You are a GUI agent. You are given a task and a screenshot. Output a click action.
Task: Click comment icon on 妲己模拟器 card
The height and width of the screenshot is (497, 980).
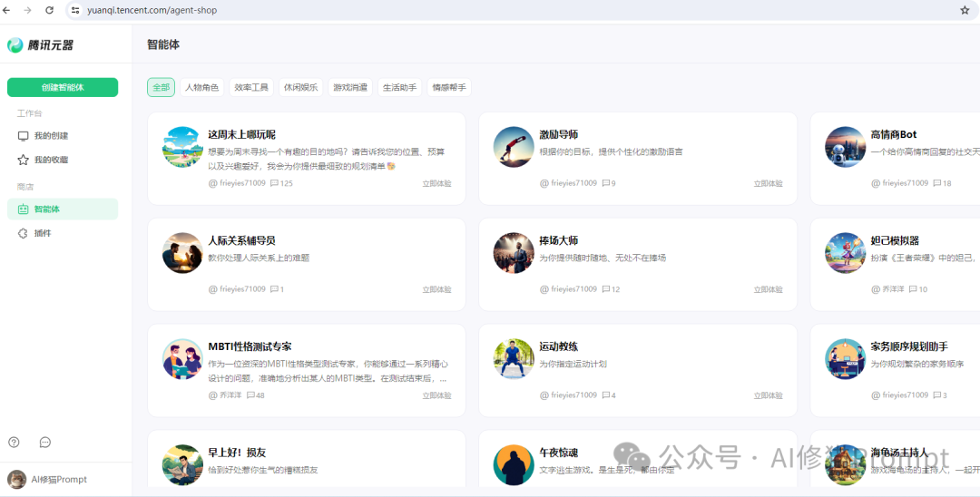pyautogui.click(x=913, y=289)
